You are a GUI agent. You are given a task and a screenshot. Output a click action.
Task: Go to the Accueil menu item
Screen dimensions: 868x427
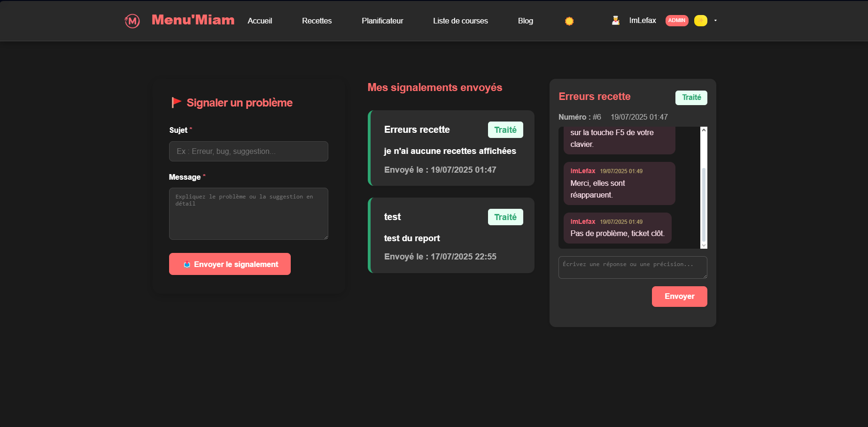click(x=260, y=21)
